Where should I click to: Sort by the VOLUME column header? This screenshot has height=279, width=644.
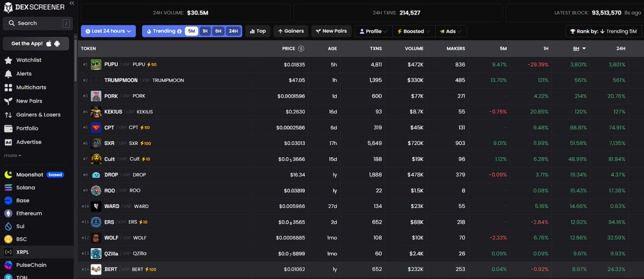click(x=414, y=49)
